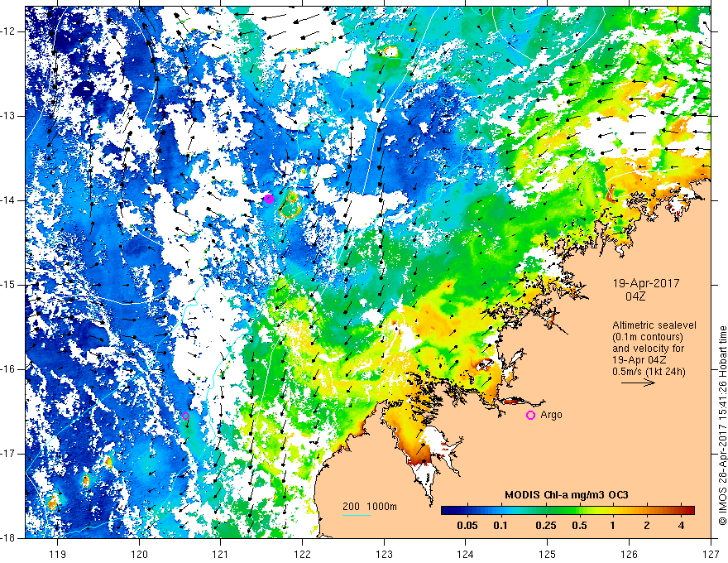Viewport: 728px width, 563px height.
Task: Click the latitude axis label '-17'
Action: (x=8, y=454)
